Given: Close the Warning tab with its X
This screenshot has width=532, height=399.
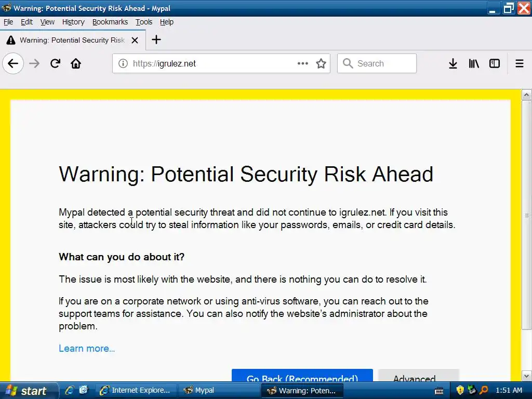Looking at the screenshot, I should point(135,41).
